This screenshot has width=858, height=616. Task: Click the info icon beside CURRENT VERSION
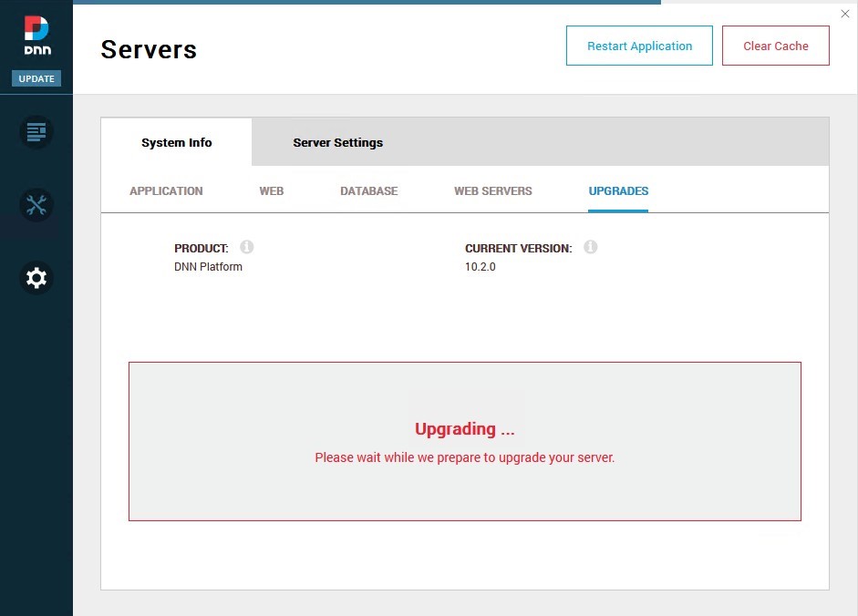coord(590,247)
